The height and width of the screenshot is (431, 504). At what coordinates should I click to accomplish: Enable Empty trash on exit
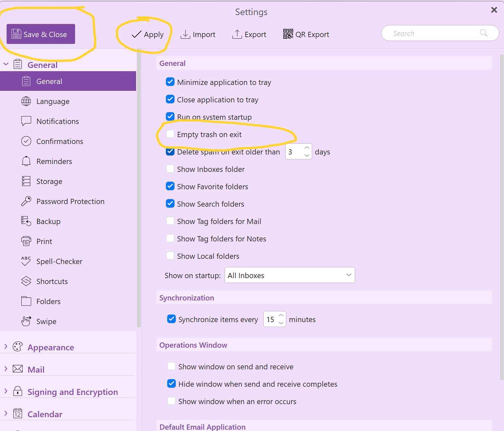click(170, 134)
